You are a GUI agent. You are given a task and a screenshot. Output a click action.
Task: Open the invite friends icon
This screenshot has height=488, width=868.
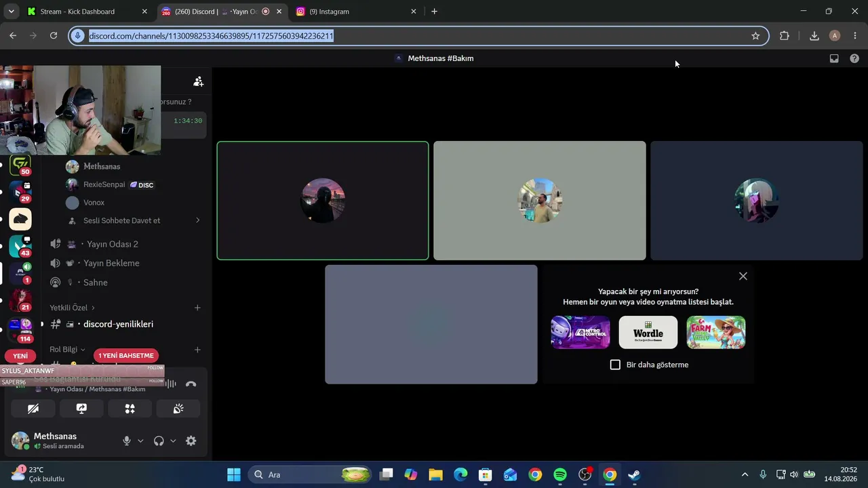point(198,81)
